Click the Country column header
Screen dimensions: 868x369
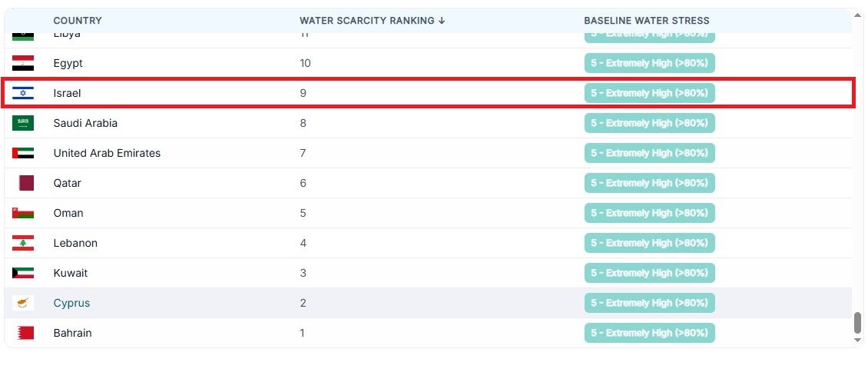point(78,21)
